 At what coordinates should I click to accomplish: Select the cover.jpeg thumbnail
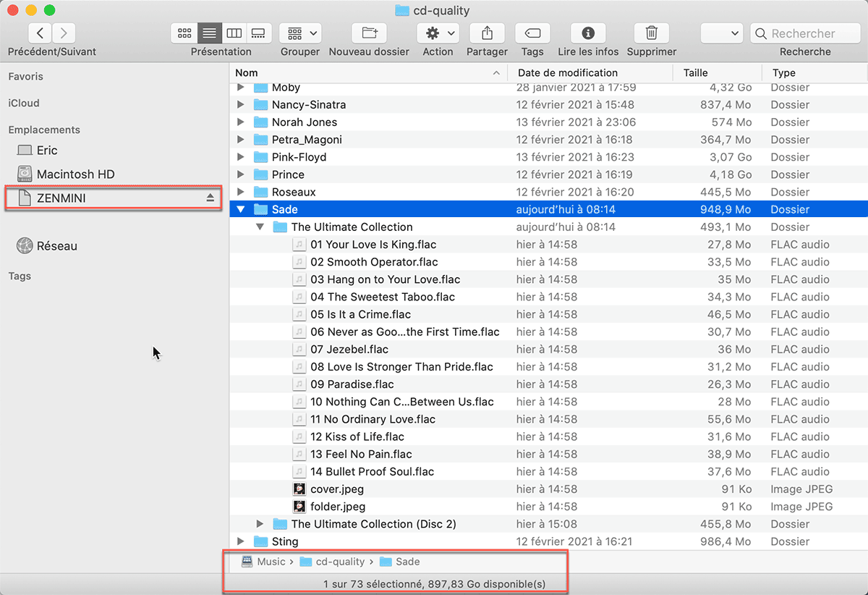click(x=299, y=489)
